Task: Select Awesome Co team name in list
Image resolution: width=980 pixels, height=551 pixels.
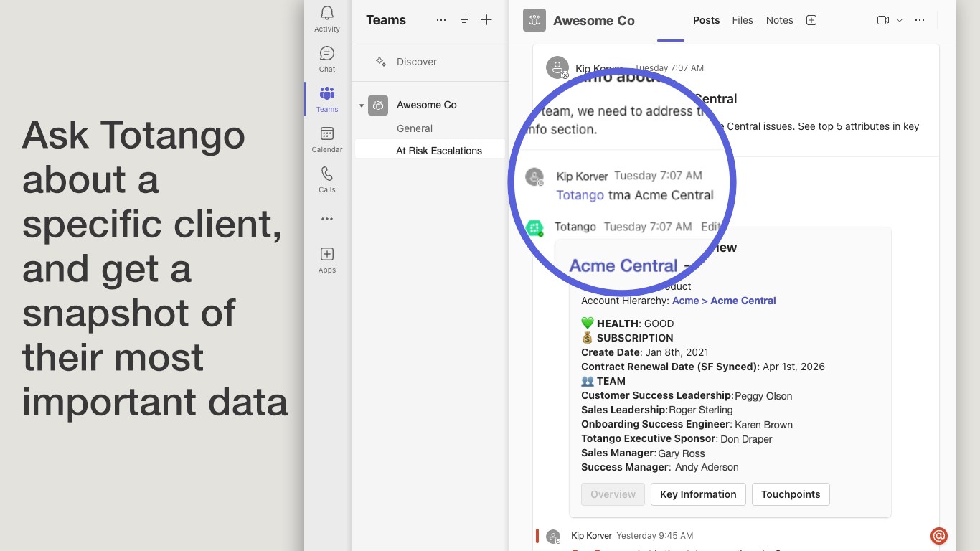Action: pyautogui.click(x=427, y=105)
